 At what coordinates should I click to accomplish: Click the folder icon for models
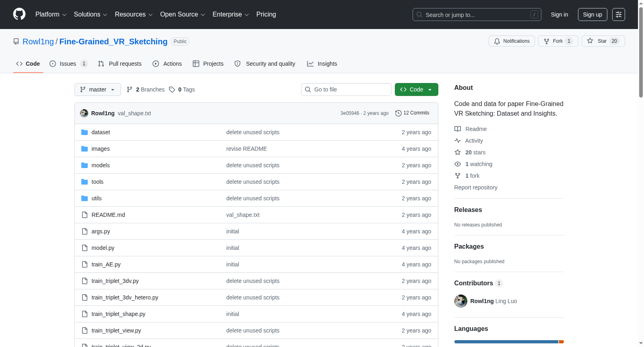click(x=85, y=165)
